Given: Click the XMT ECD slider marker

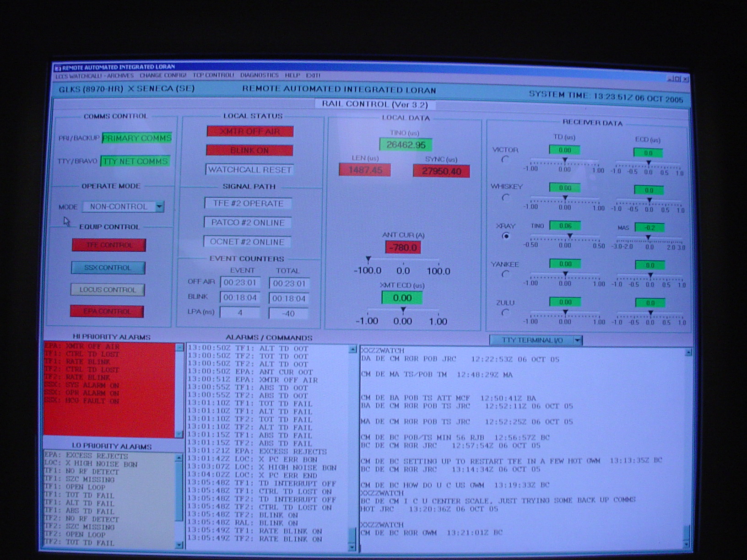Looking at the screenshot, I should coord(403,310).
